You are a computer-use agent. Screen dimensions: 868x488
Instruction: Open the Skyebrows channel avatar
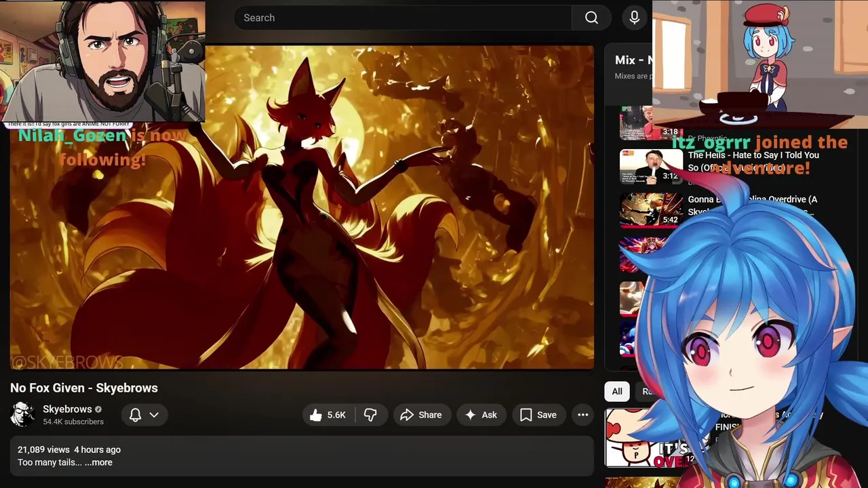coord(22,415)
